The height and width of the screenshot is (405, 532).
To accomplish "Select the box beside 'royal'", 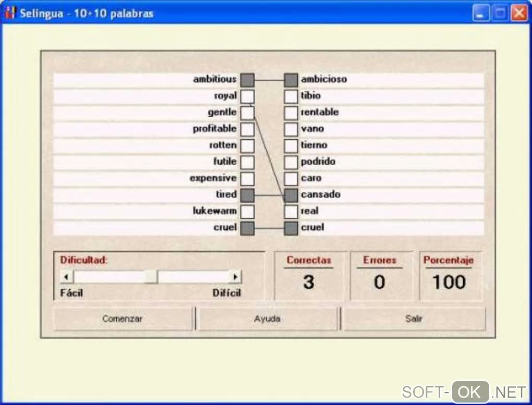I will tap(247, 96).
